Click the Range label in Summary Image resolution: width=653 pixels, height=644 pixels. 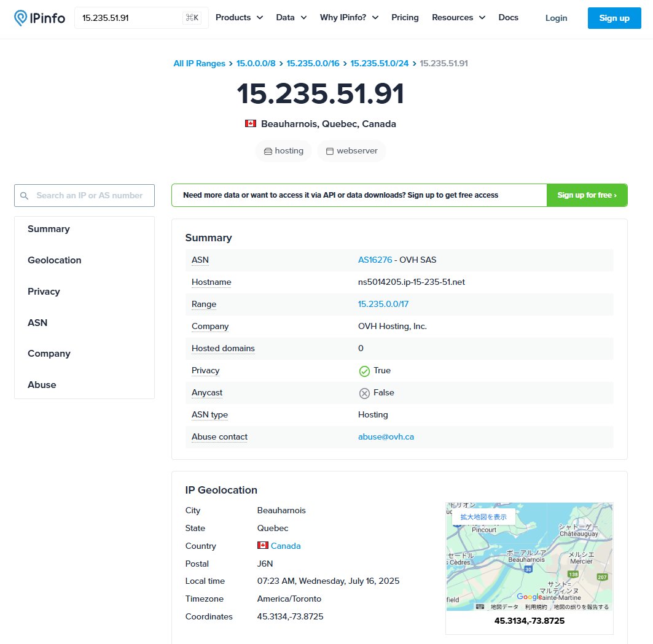point(204,304)
